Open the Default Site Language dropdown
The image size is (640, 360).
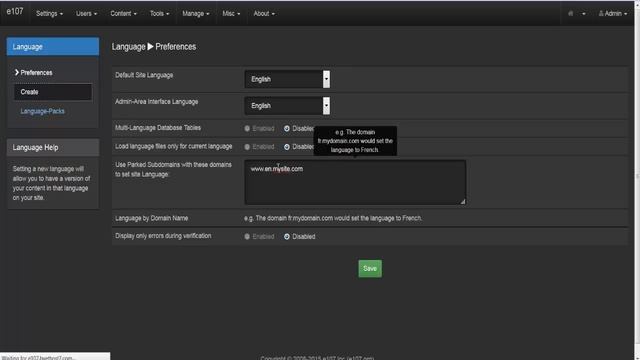point(287,79)
